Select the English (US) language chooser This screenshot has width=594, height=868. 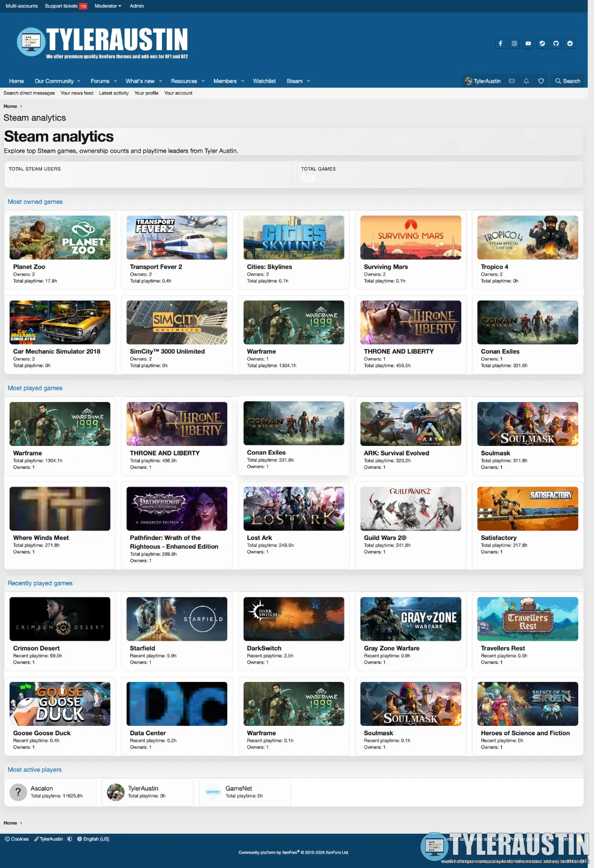coord(93,839)
